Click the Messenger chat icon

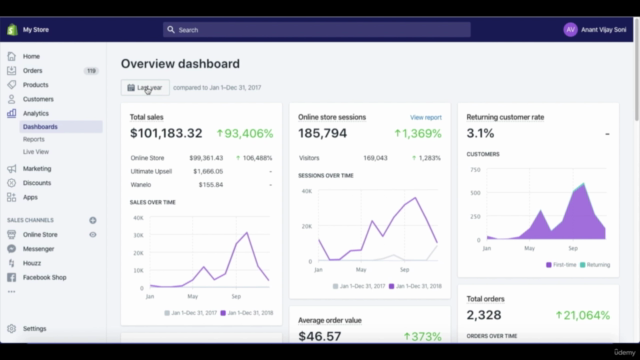(x=11, y=249)
